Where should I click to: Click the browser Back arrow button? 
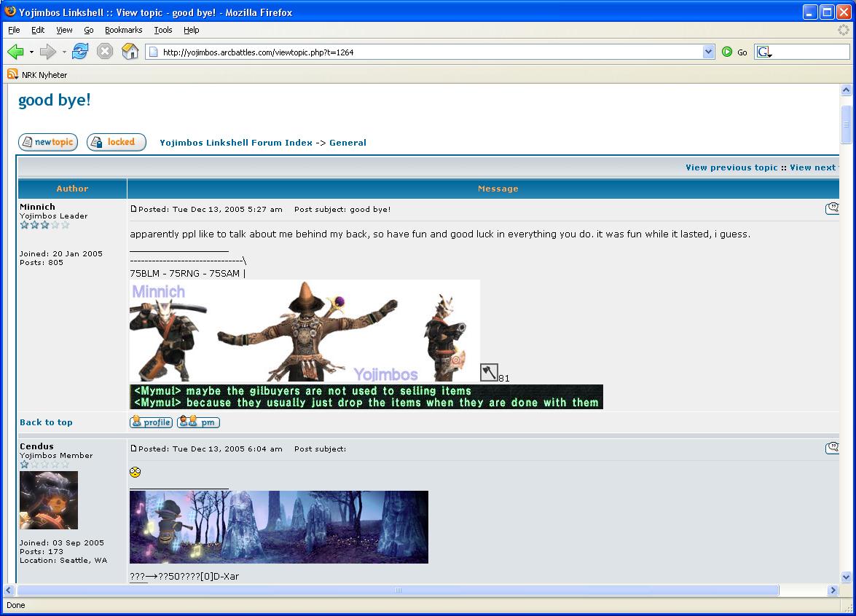15,52
